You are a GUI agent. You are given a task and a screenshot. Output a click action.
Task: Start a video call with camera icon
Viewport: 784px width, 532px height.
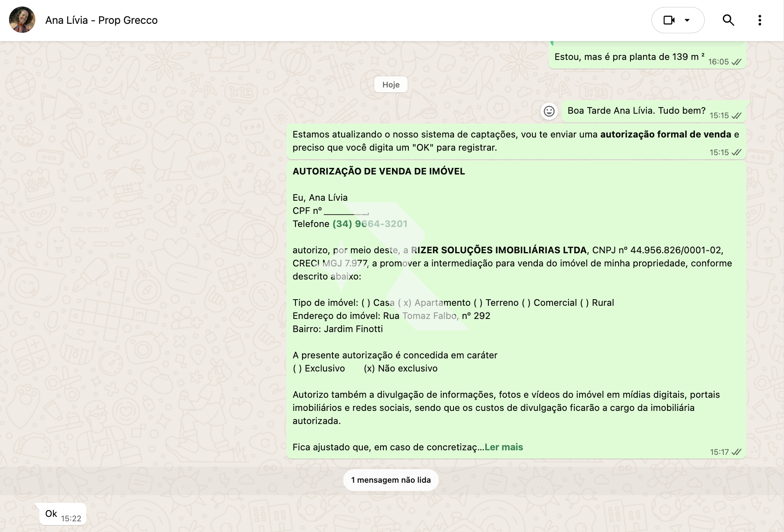click(669, 20)
